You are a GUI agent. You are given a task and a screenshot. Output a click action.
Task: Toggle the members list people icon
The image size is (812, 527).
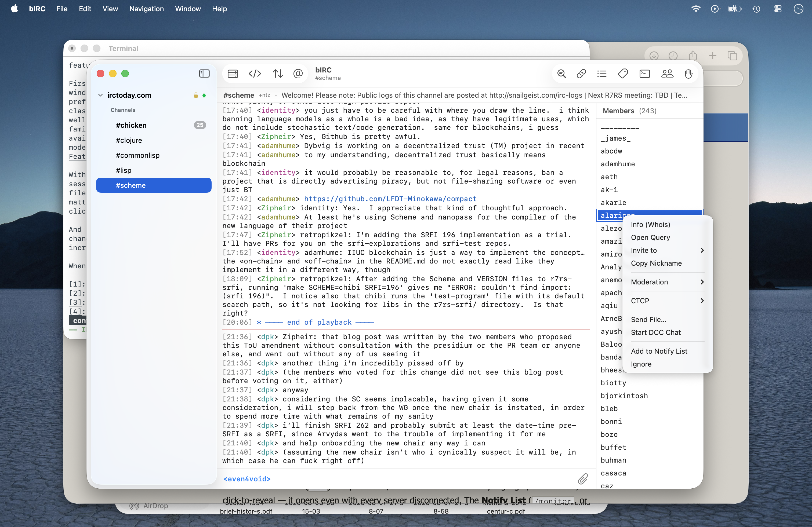tap(667, 74)
